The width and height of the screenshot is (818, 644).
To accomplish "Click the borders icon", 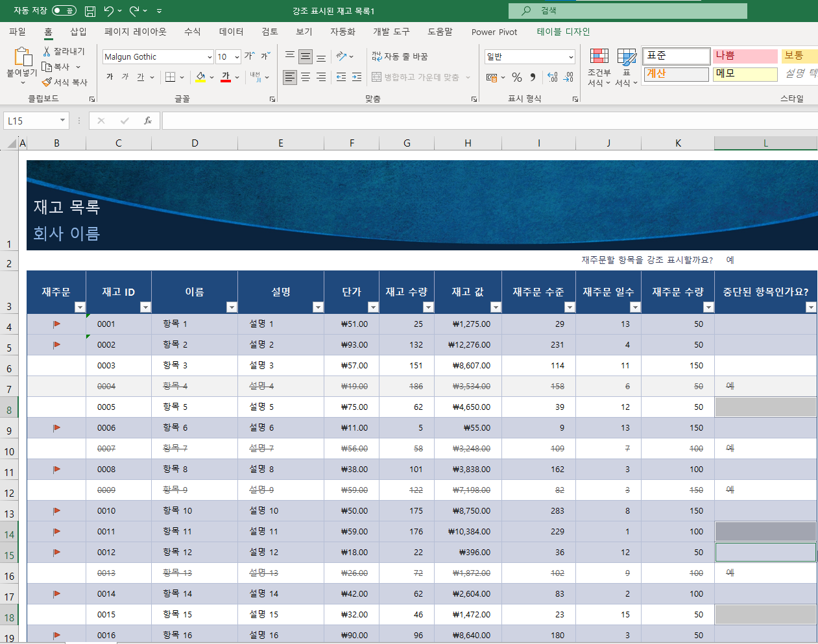I will [x=170, y=77].
